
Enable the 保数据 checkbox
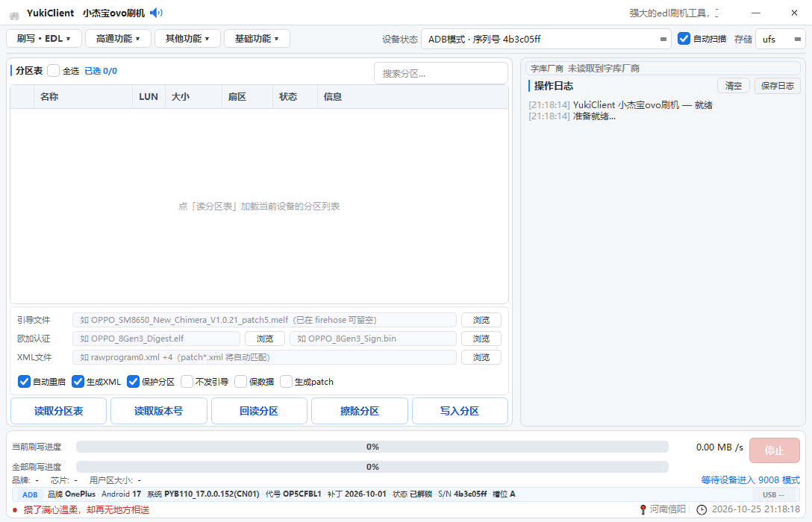coord(240,382)
